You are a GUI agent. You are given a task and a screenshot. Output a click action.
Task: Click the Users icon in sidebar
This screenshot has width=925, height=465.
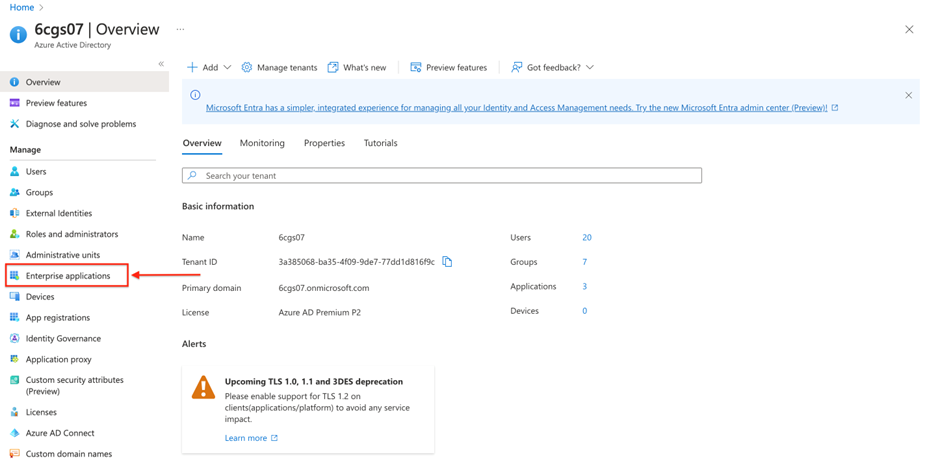point(14,172)
